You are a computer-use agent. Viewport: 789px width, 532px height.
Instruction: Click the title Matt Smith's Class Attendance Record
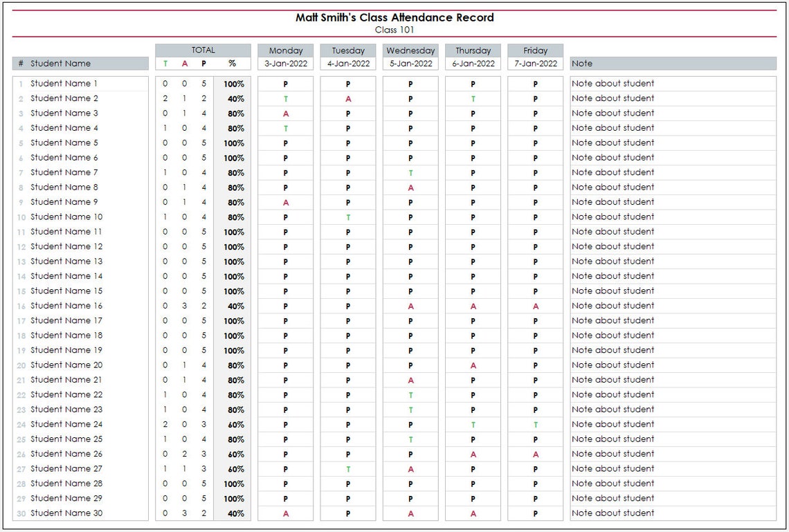pyautogui.click(x=394, y=17)
